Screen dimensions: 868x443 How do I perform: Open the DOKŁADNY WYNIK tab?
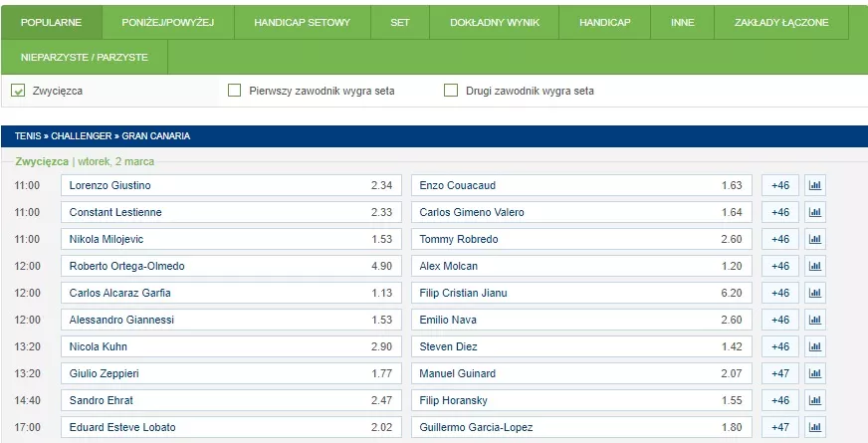tap(495, 23)
